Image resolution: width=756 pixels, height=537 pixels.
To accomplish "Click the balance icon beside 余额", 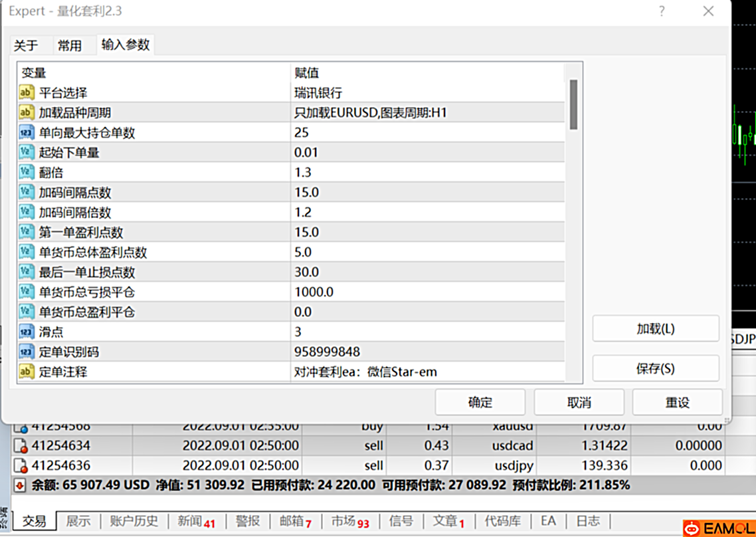I will (19, 485).
